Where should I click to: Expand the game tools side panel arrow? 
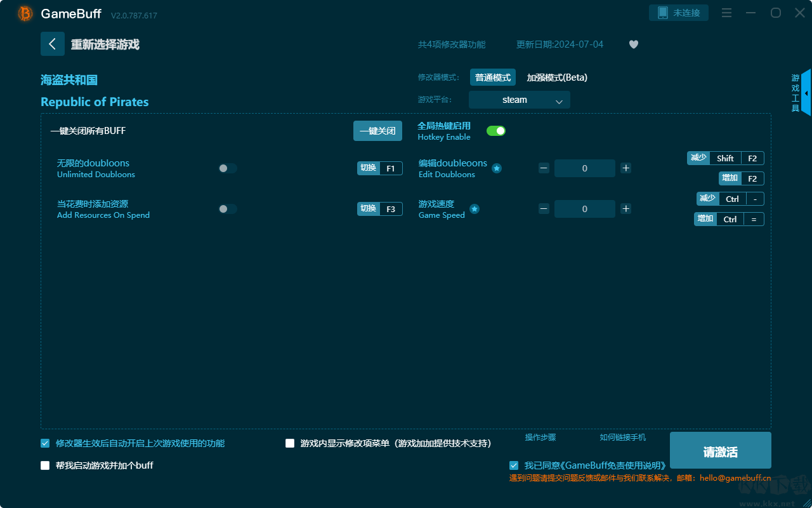click(806, 93)
